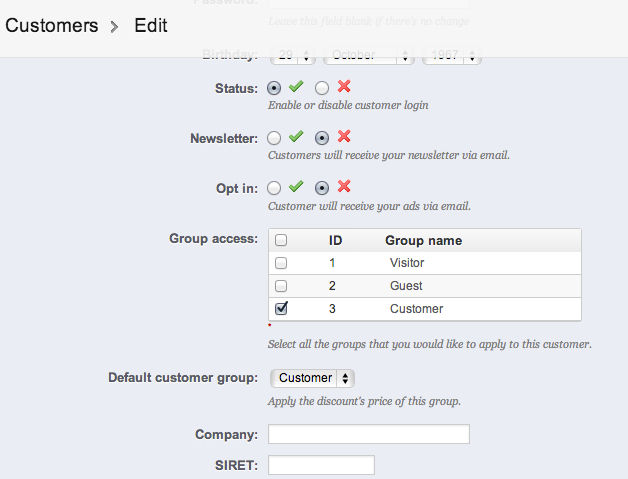Click the green checkmark icon for Status
628x479 pixels.
296,88
